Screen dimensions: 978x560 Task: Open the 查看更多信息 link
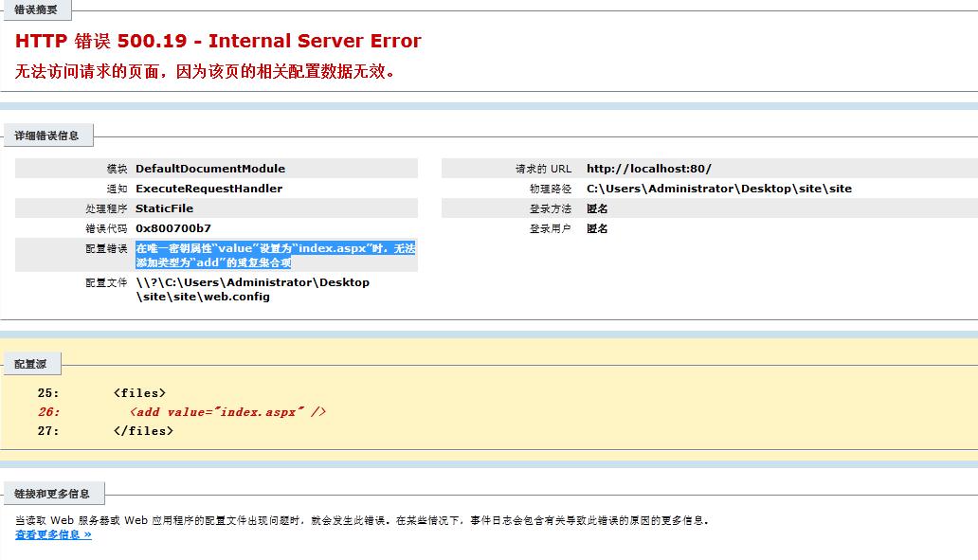[x=53, y=534]
